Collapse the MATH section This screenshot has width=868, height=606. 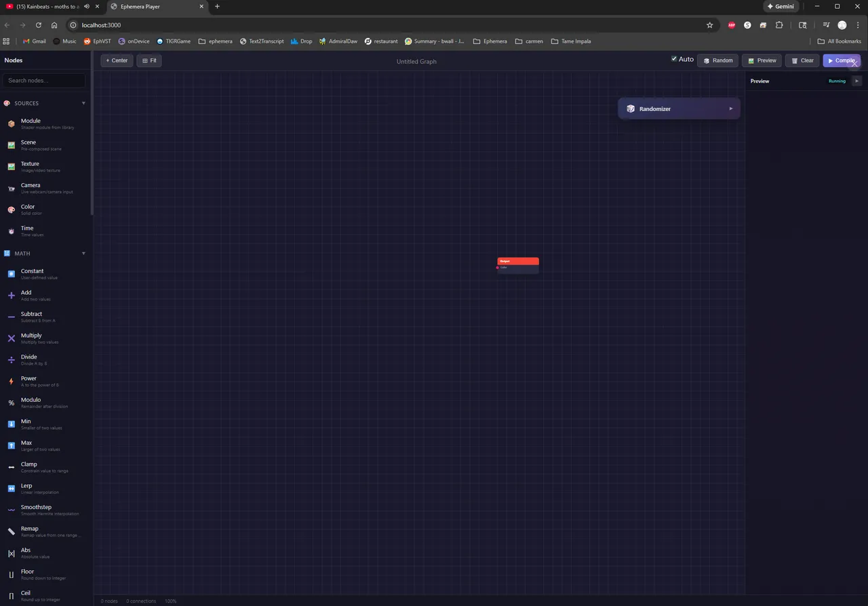point(83,253)
